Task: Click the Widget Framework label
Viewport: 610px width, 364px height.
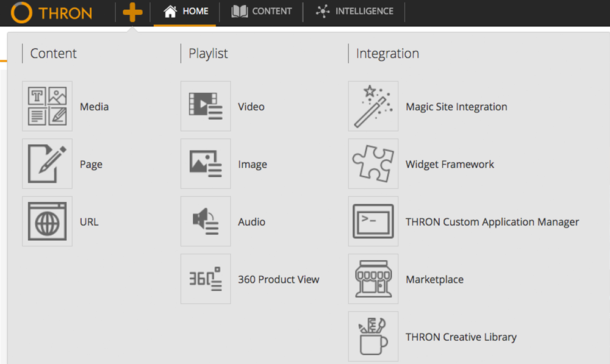Action: [x=450, y=165]
